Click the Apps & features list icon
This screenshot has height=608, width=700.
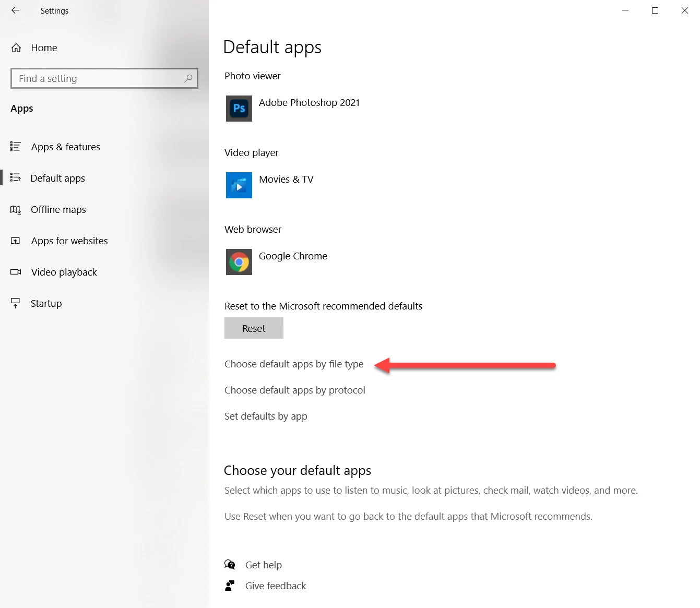tap(16, 147)
